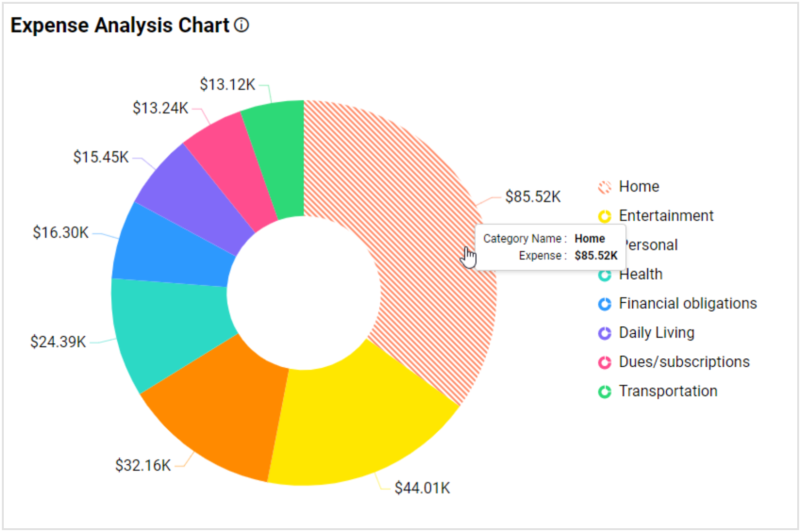The width and height of the screenshot is (801, 532).
Task: Toggle the Home category via its legend entry
Action: tap(639, 186)
